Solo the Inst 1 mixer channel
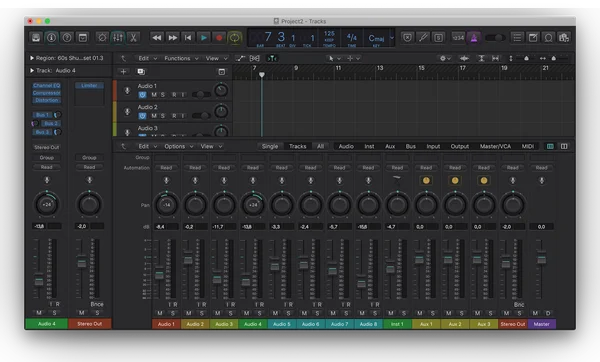Screen dimensions: 600x362 404,313
